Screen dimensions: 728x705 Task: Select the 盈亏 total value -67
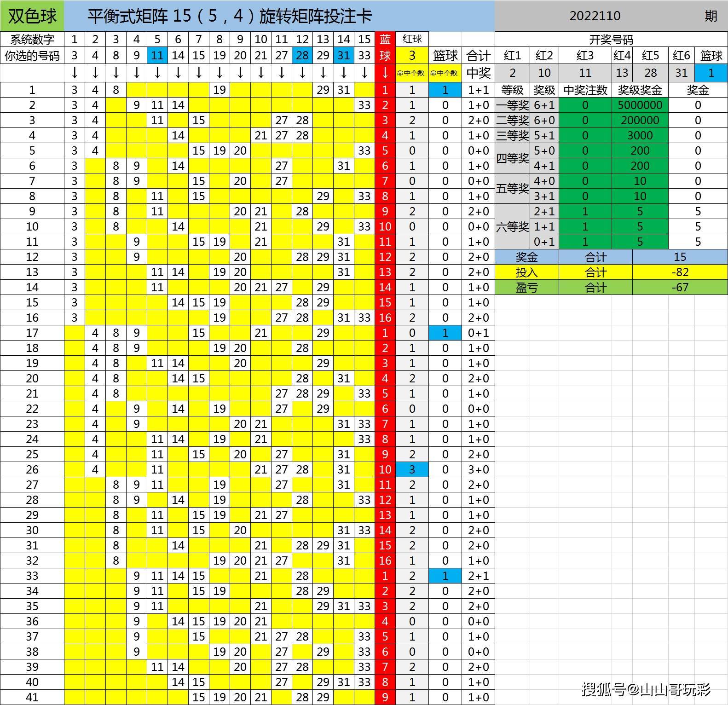[680, 288]
